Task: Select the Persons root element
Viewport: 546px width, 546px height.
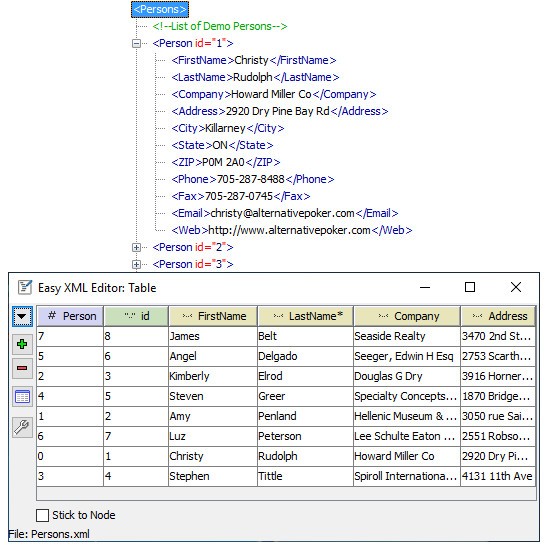Action: tap(160, 9)
